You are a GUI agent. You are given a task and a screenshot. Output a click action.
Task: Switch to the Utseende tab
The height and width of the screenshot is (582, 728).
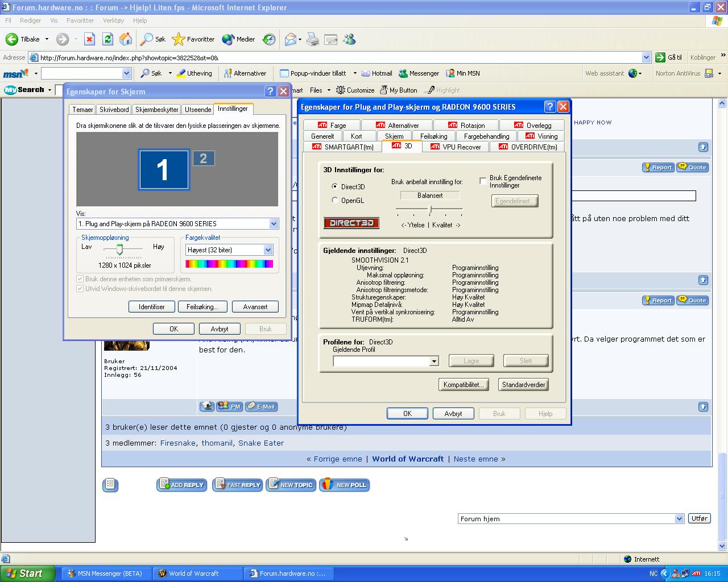[x=198, y=110]
